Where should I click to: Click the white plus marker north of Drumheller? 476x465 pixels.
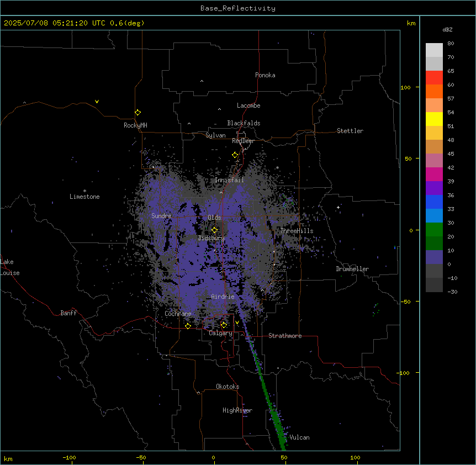coord(338,207)
